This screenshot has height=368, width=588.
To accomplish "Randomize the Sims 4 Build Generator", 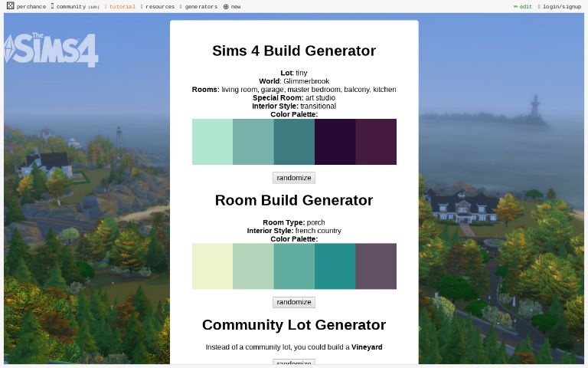I will 294,178.
